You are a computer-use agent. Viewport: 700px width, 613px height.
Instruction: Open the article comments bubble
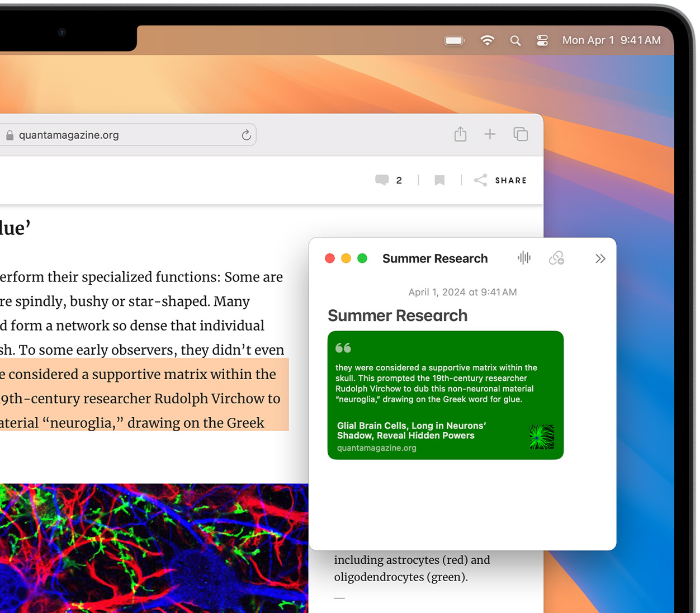382,180
